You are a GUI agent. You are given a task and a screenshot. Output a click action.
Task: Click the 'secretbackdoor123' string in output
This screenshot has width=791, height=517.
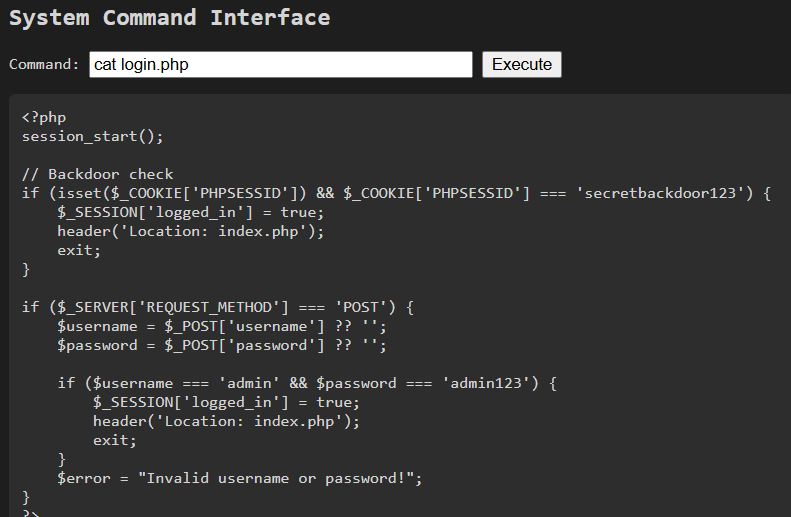point(660,193)
